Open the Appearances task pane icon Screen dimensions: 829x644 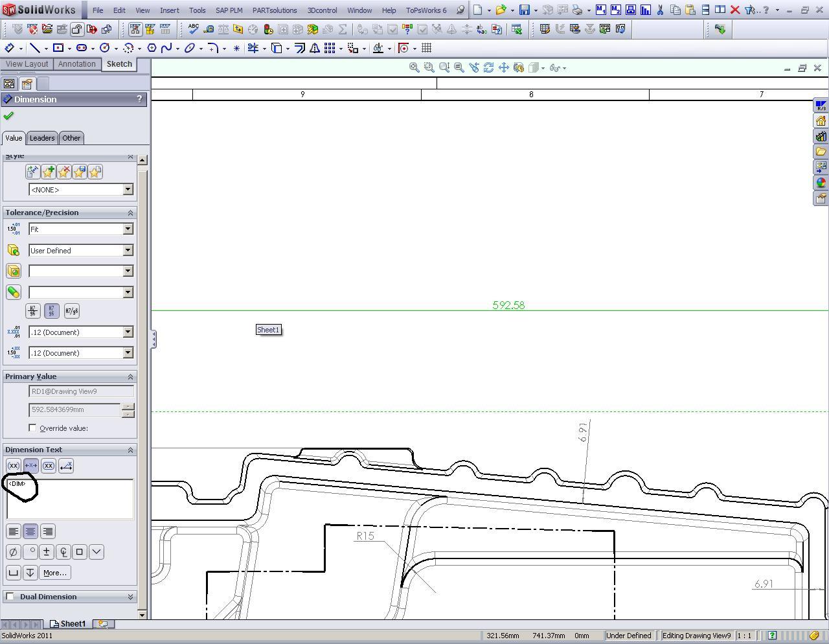click(821, 183)
